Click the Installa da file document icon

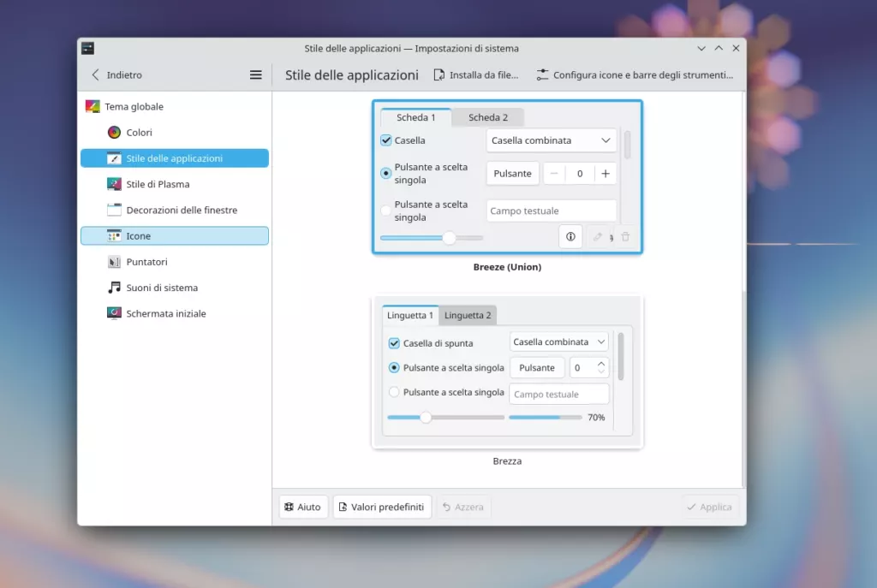click(x=439, y=75)
